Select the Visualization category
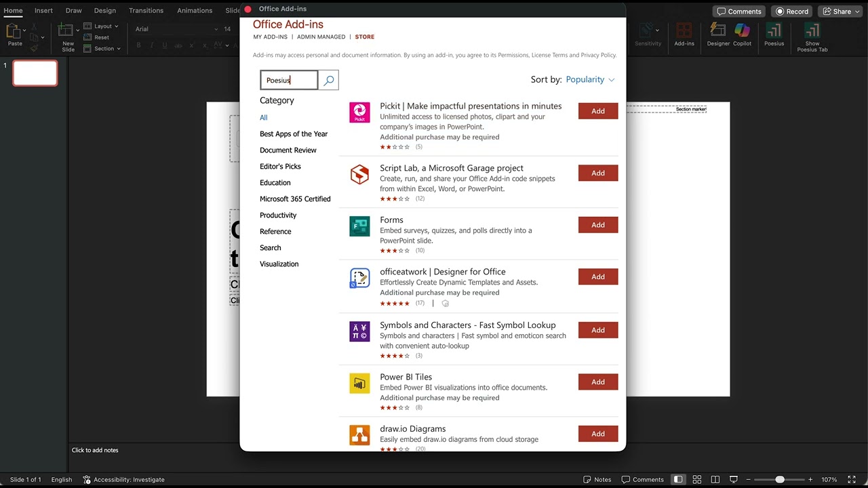The width and height of the screenshot is (868, 488). click(x=279, y=264)
